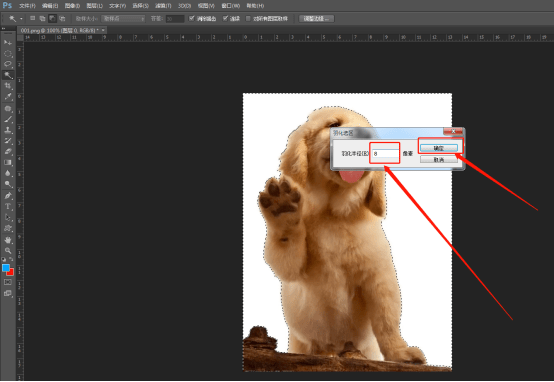Enable 对所有图层取样 checkbox
Screen dimensions: 554x382
point(248,18)
